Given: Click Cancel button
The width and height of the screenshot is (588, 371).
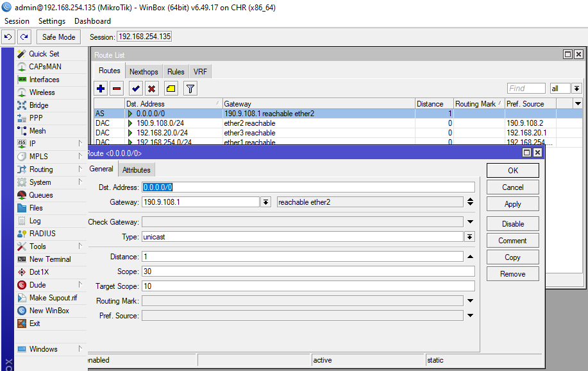Looking at the screenshot, I should point(512,187).
